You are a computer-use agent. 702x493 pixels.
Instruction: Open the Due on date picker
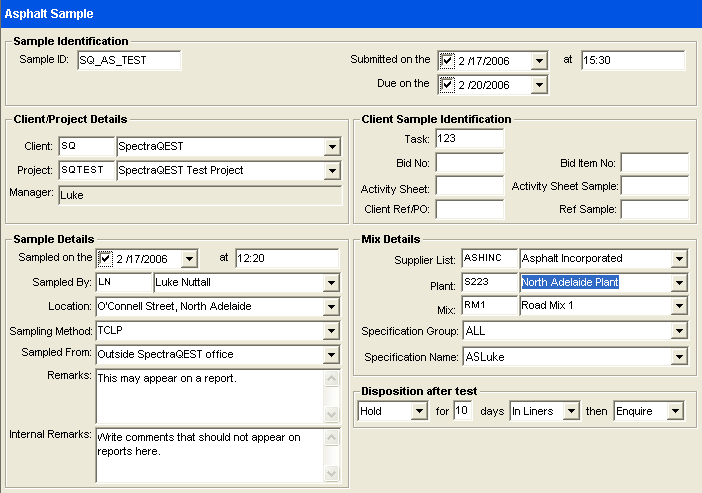click(x=540, y=85)
